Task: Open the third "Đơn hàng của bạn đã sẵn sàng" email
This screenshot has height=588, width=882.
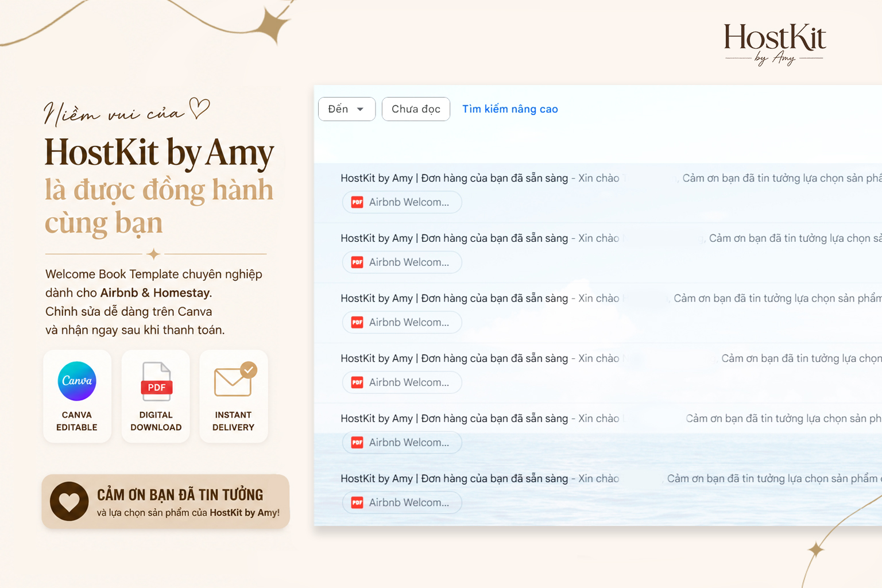Action: point(598,313)
